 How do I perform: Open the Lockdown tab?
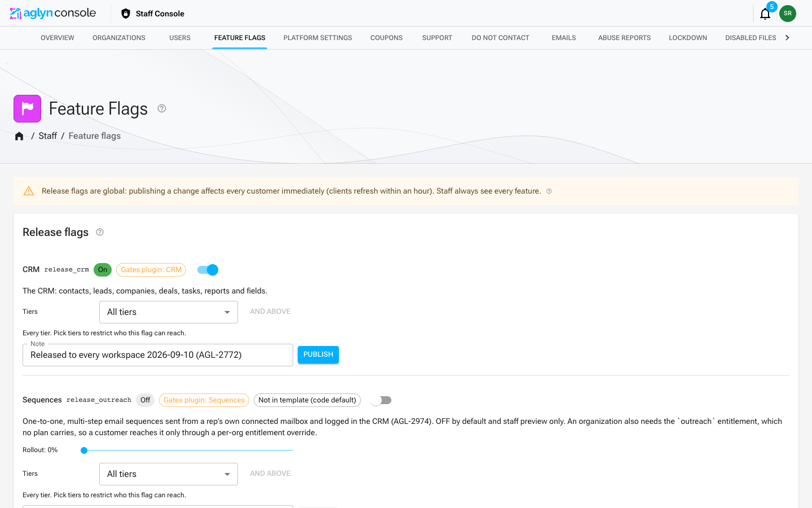688,38
